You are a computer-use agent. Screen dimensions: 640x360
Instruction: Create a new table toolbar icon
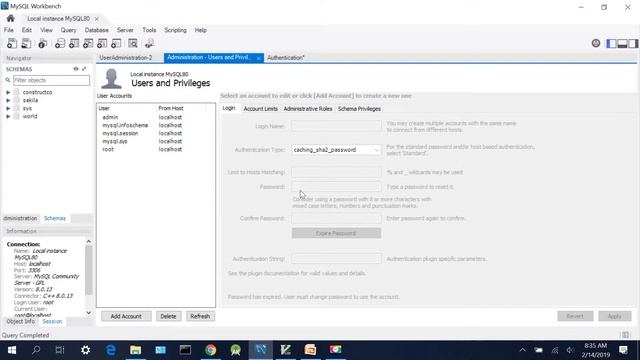[74, 43]
